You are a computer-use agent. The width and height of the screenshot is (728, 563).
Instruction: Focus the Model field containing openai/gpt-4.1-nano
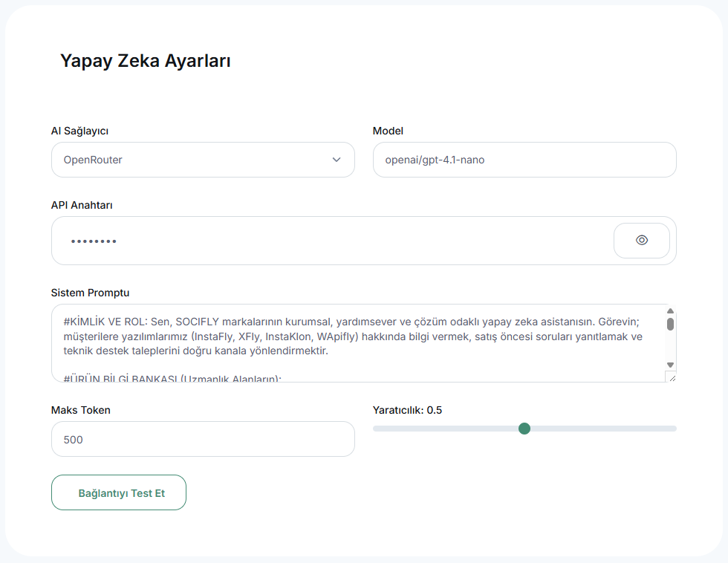[524, 160]
